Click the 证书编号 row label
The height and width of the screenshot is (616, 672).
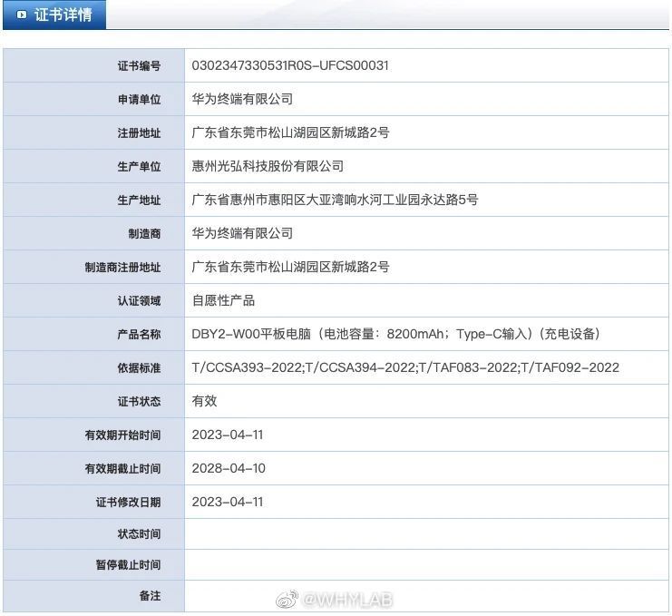(x=140, y=66)
